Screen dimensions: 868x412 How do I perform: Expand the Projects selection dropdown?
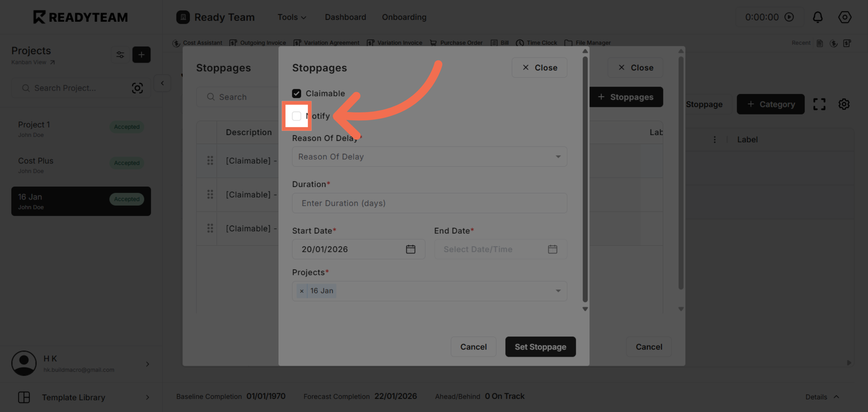coord(558,291)
